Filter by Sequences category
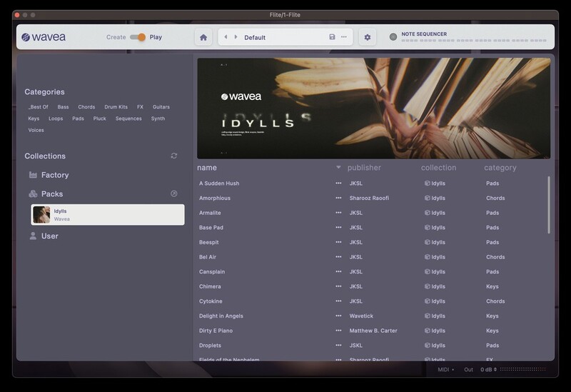 click(x=128, y=119)
